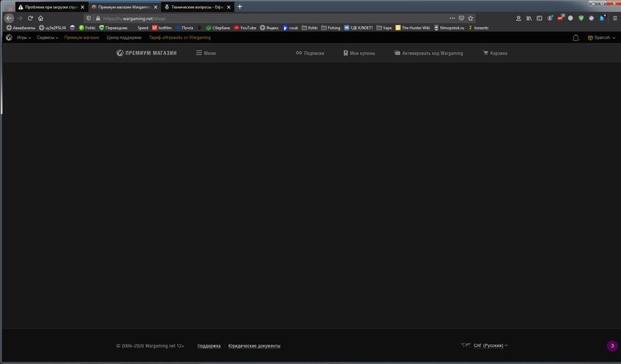This screenshot has width=621, height=364.
Task: Open the purple chat bubble badge
Action: point(612,346)
